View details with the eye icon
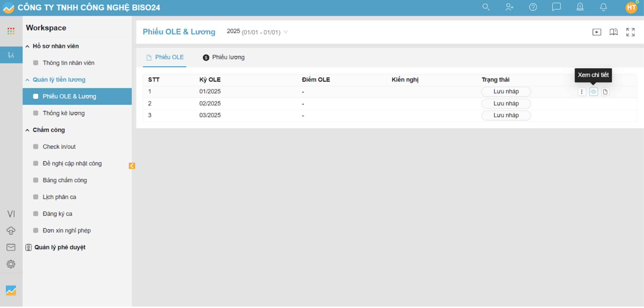 (593, 92)
